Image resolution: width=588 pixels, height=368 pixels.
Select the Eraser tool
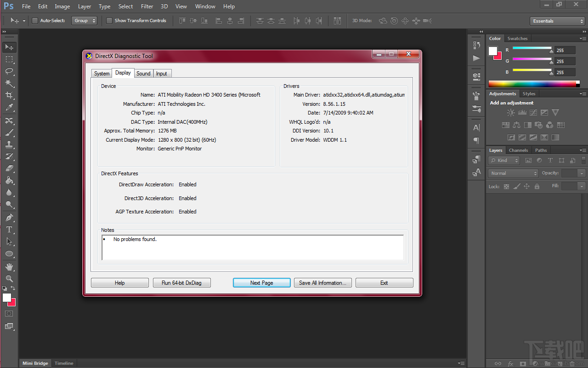pyautogui.click(x=9, y=168)
